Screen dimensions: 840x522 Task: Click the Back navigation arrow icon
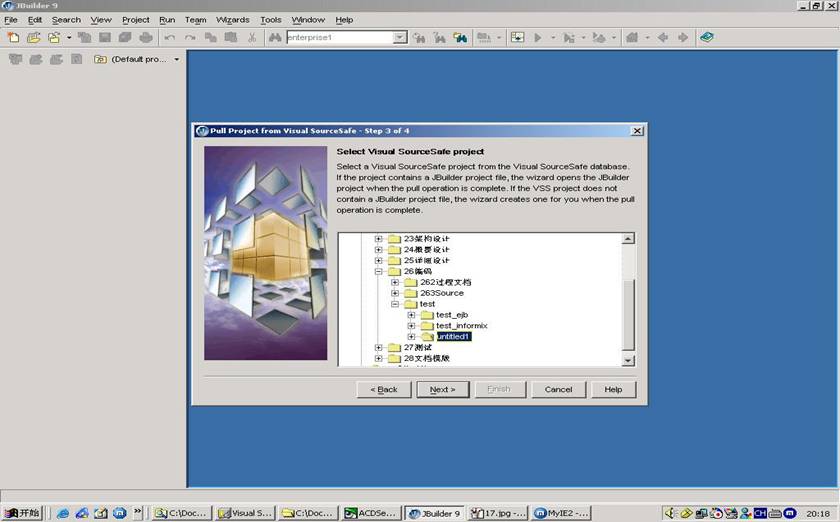tap(663, 38)
